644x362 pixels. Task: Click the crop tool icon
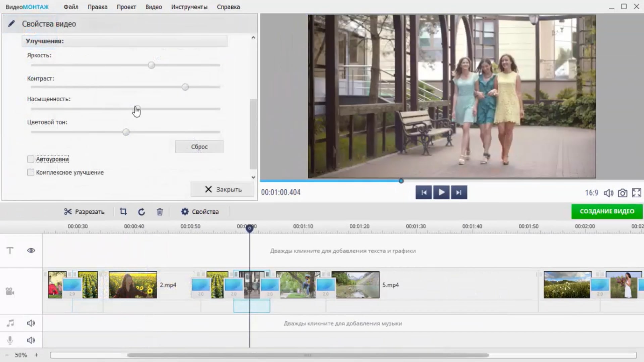coord(123,211)
